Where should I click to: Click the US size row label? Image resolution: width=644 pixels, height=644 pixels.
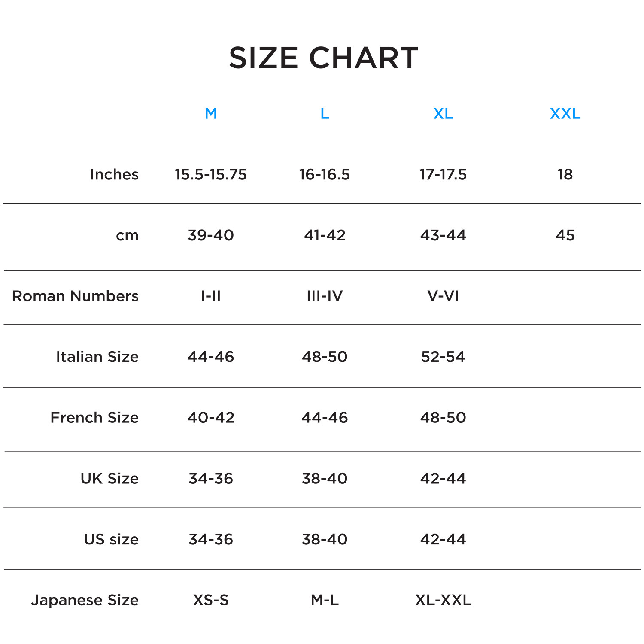(111, 539)
